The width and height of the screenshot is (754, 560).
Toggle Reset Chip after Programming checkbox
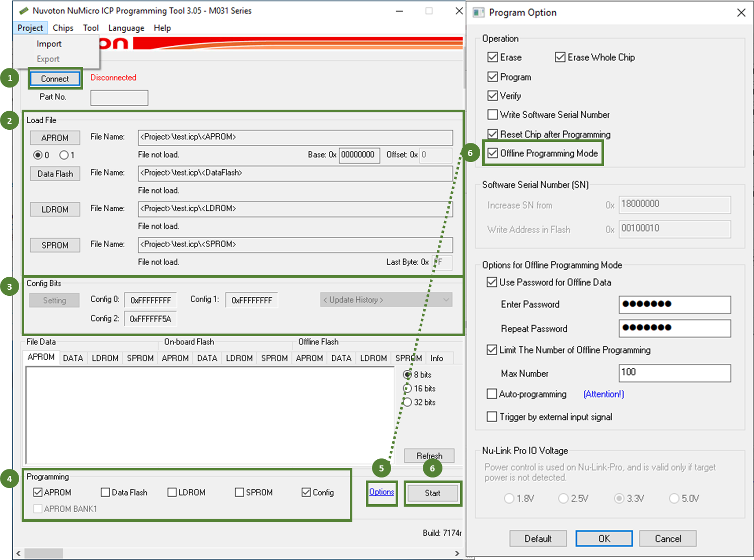click(x=493, y=134)
